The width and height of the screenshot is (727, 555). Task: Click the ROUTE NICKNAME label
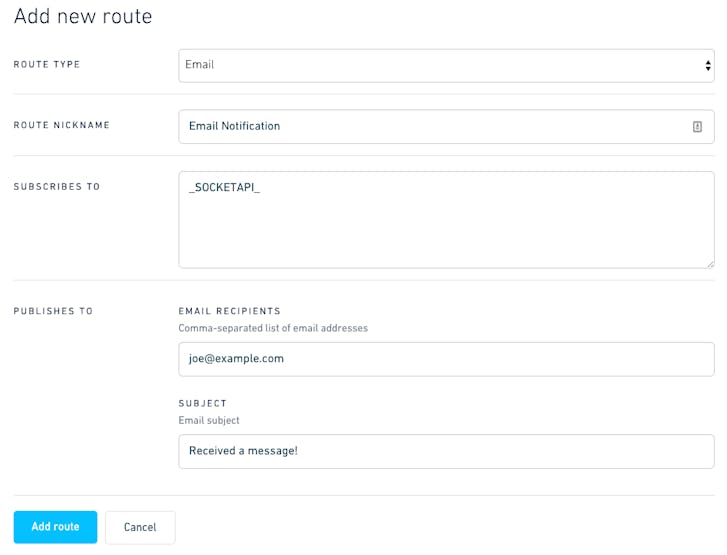[62, 125]
